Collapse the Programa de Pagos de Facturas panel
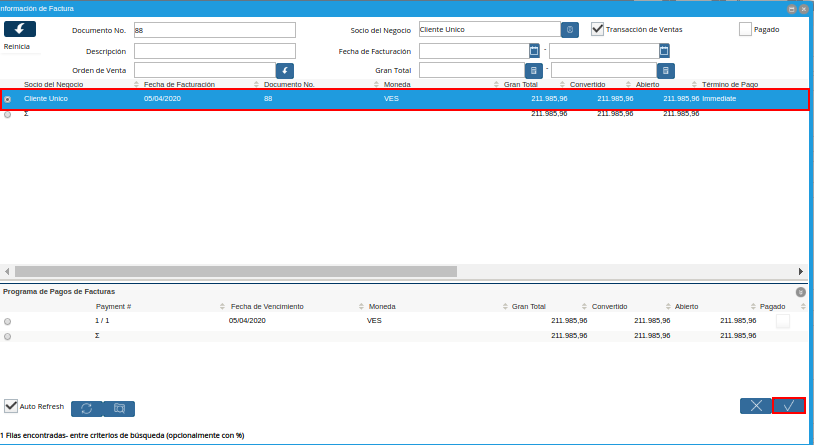Screen dimensions: 814x446 click(800, 292)
